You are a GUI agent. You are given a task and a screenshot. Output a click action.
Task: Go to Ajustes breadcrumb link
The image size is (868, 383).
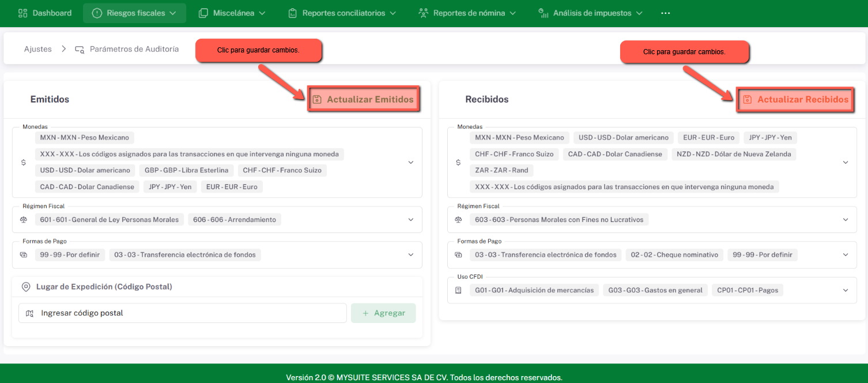pos(38,50)
